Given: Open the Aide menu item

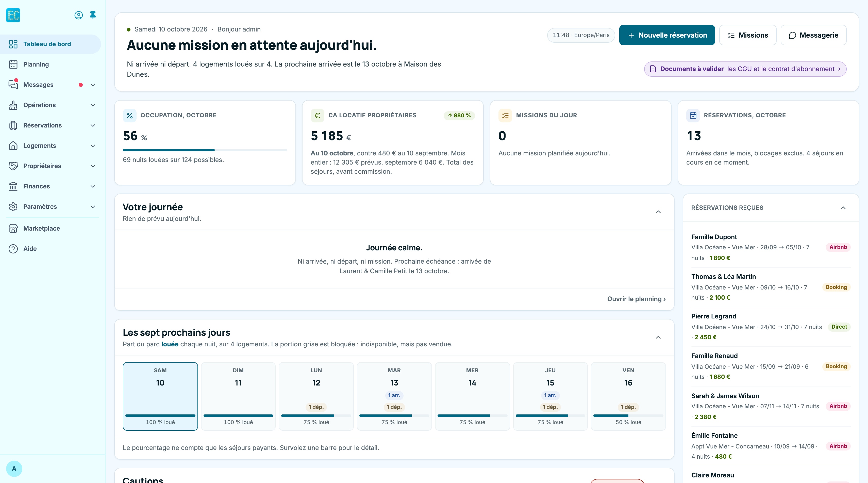Looking at the screenshot, I should coord(51,249).
